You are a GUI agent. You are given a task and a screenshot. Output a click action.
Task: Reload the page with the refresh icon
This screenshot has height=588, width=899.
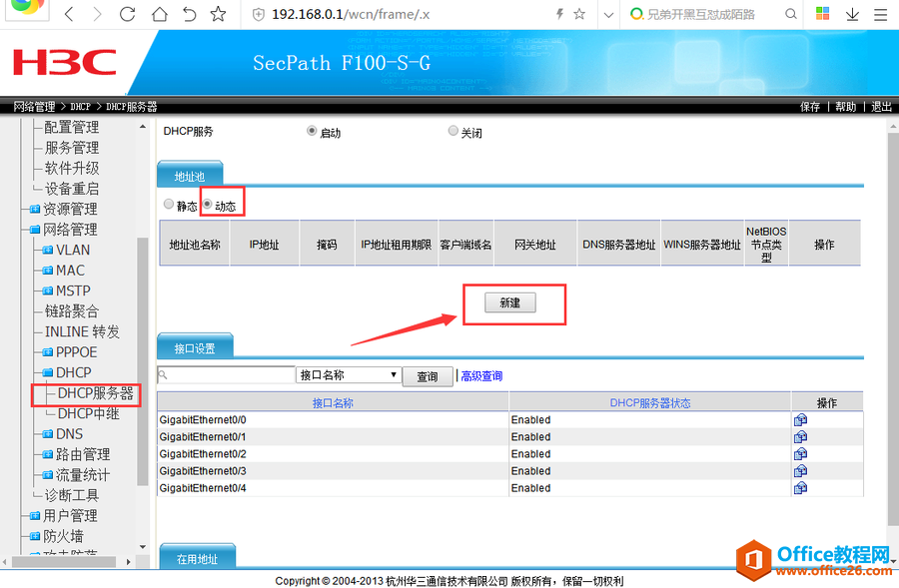(x=127, y=14)
